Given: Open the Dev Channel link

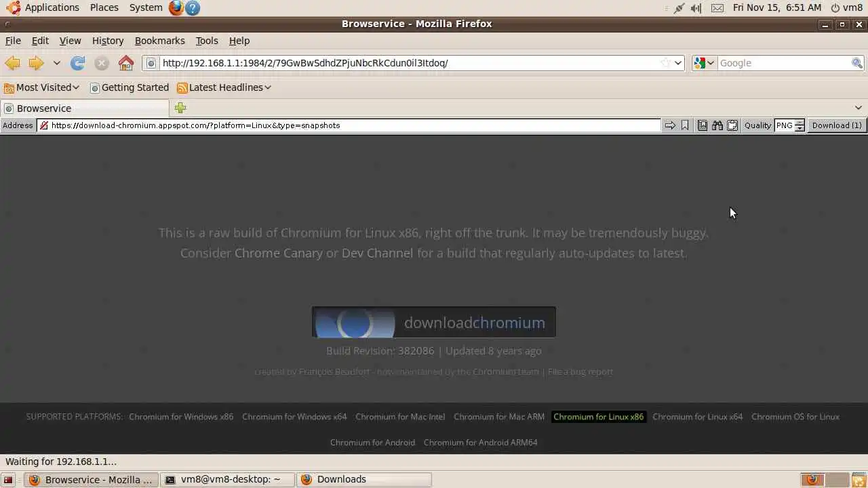Looking at the screenshot, I should (x=377, y=253).
